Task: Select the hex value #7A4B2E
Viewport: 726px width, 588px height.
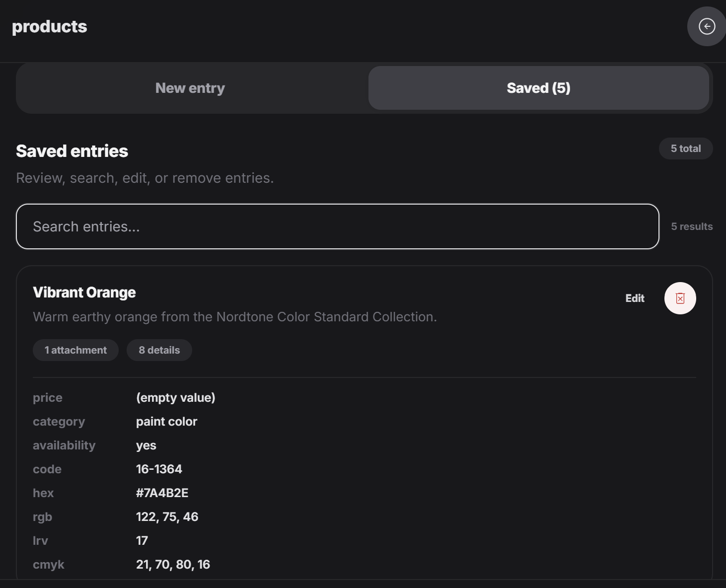Action: (162, 493)
